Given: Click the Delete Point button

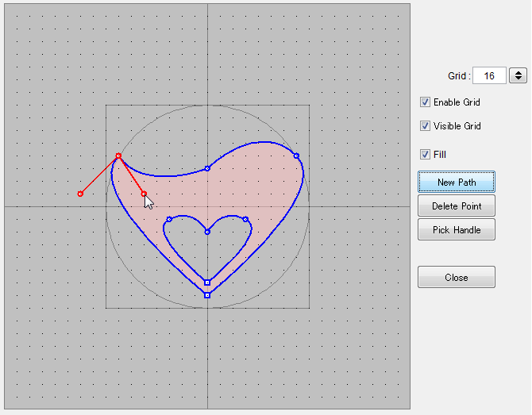Looking at the screenshot, I should [457, 206].
